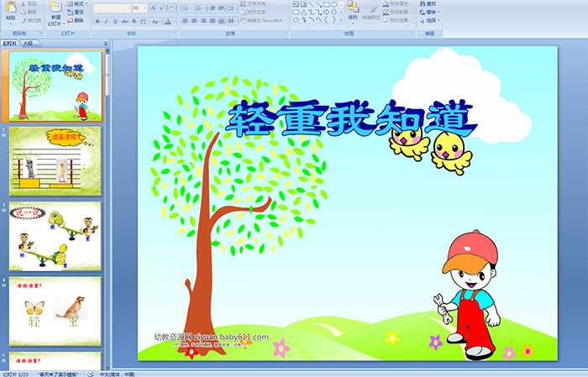Click the New Slide (新建幻灯片) icon
This screenshot has height=377, width=588.
pos(55,8)
